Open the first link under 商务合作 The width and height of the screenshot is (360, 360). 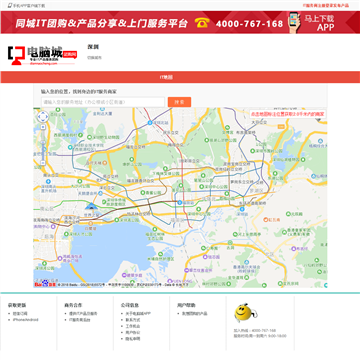[x=83, y=314]
